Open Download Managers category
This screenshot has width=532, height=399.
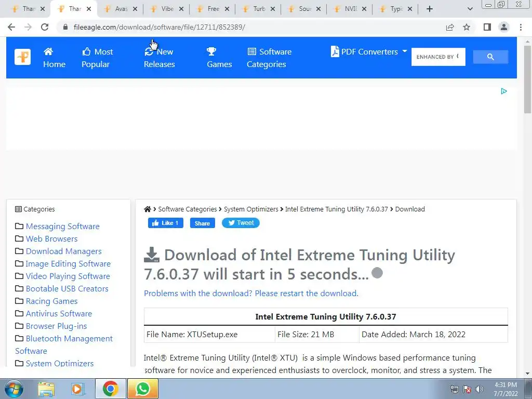[x=63, y=251]
